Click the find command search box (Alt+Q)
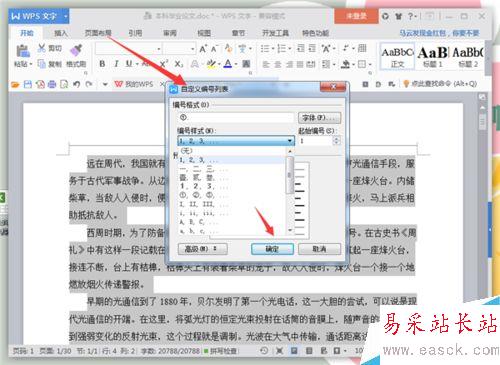500x365 pixels. (440, 84)
